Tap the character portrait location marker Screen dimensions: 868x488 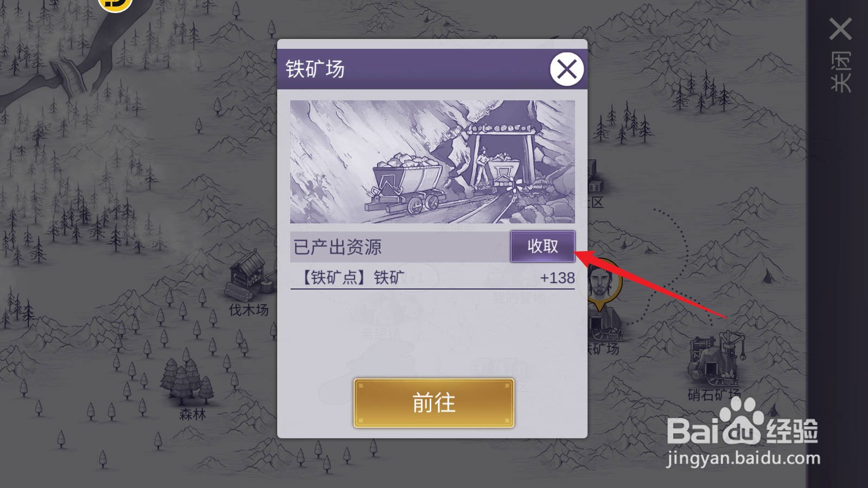coord(602,285)
